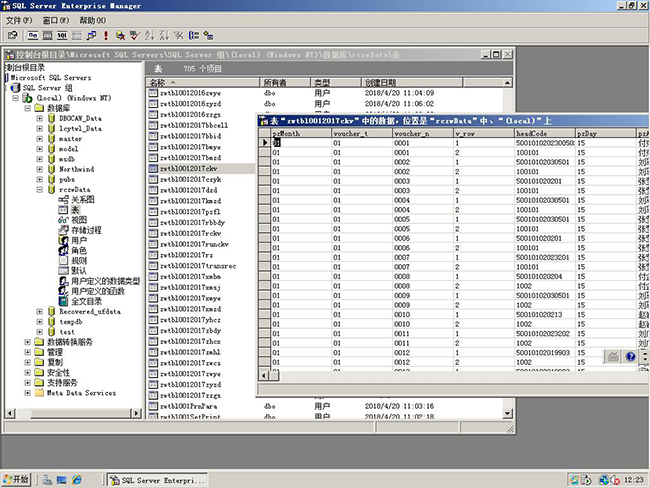Click the Remove filter toolbar icon

tap(179, 36)
